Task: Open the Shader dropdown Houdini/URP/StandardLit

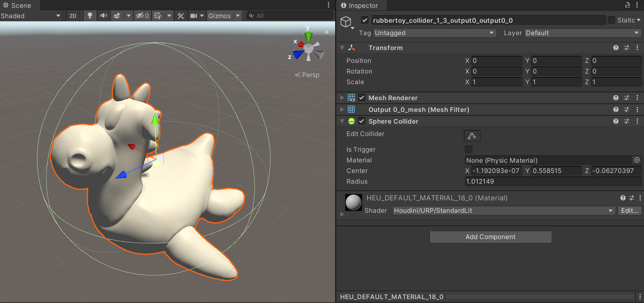Action: [x=504, y=211]
